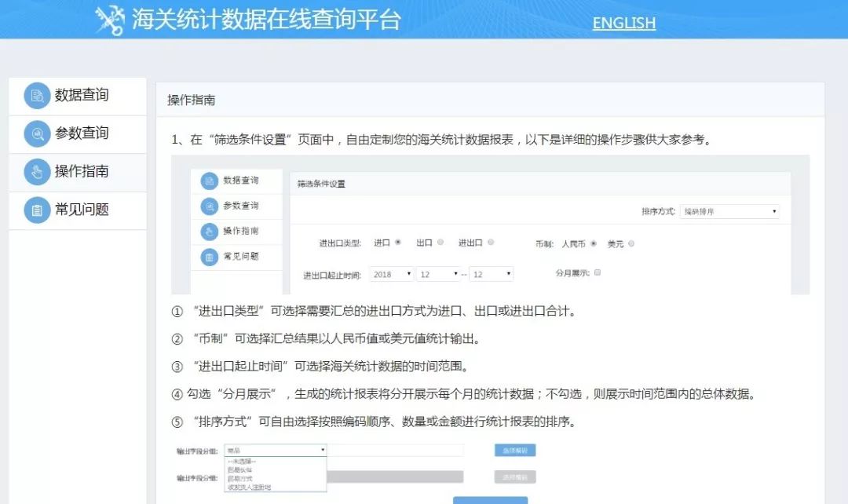Navigate to the 常见问题 sidebar section

coord(79,210)
